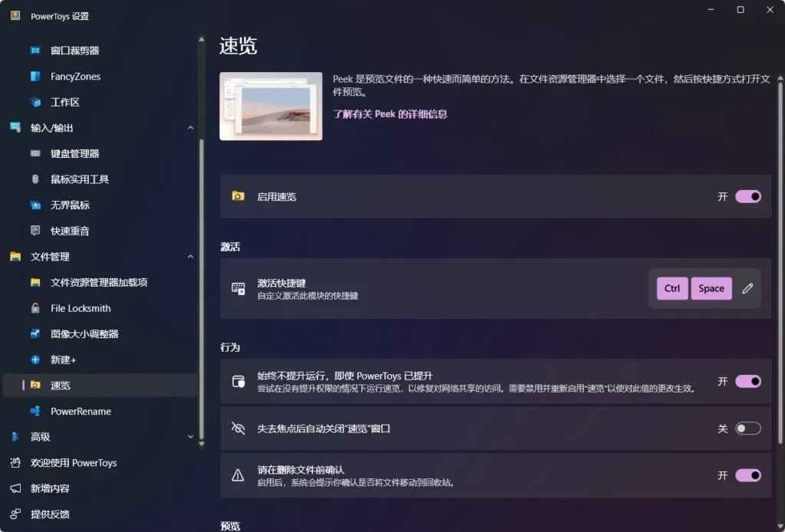Viewport: 785px width, 532px height.
Task: Collapse the 文件管理 section chevron
Action: 190,257
